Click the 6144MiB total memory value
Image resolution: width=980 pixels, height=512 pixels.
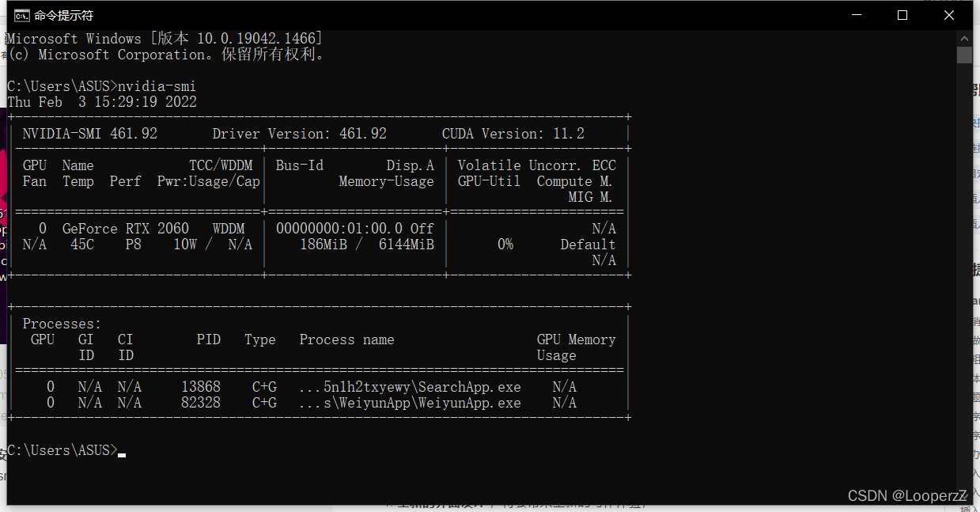407,245
